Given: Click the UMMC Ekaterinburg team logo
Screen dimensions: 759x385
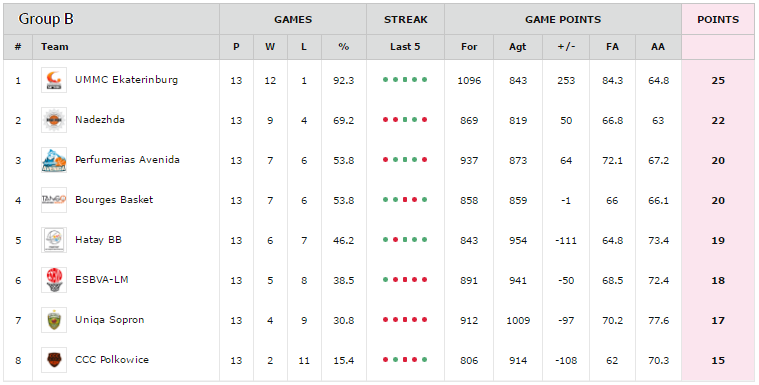Looking at the screenshot, I should click(54, 80).
